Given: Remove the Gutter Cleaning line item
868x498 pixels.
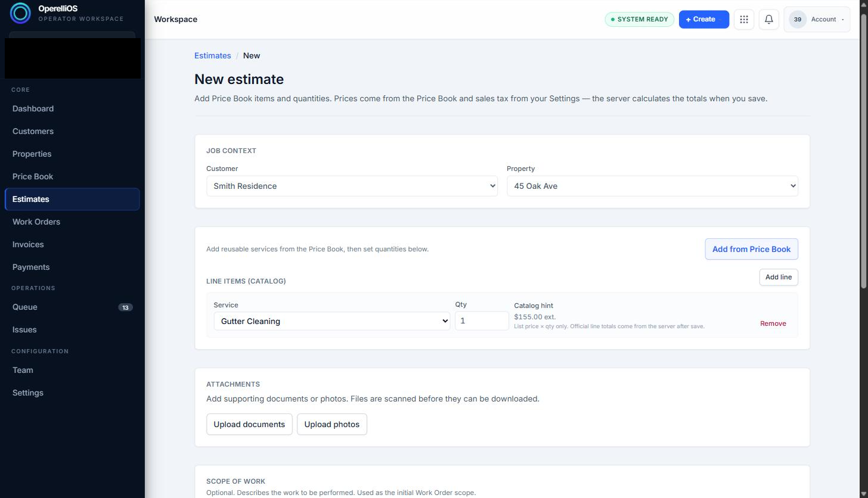Looking at the screenshot, I should coord(773,323).
